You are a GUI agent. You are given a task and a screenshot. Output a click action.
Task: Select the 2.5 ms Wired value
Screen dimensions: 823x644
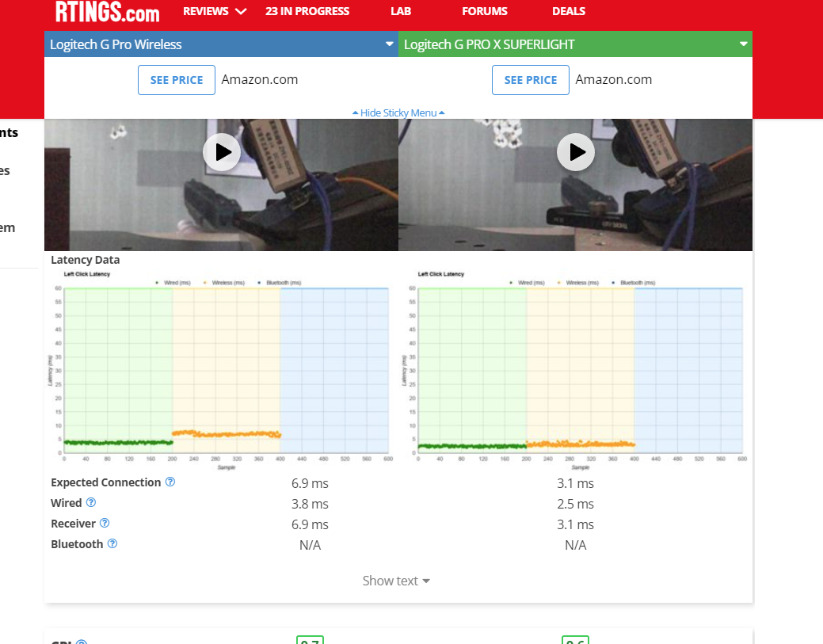pos(575,504)
